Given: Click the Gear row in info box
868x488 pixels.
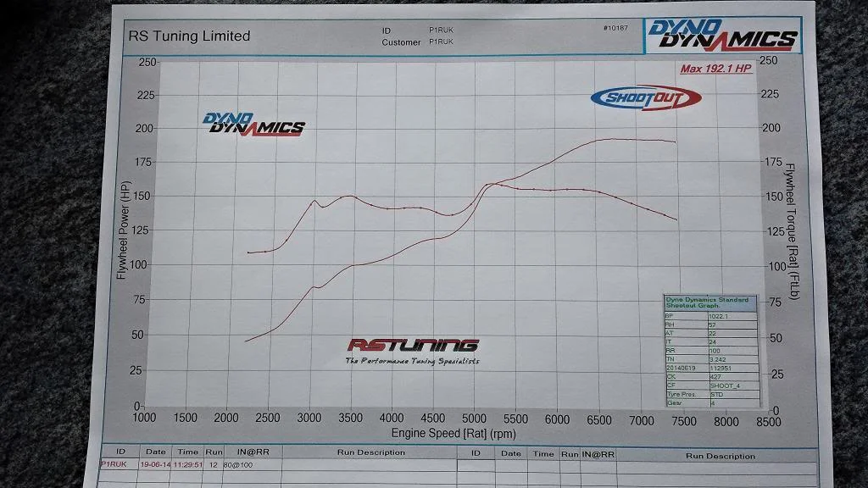Looking at the screenshot, I should coord(712,402).
